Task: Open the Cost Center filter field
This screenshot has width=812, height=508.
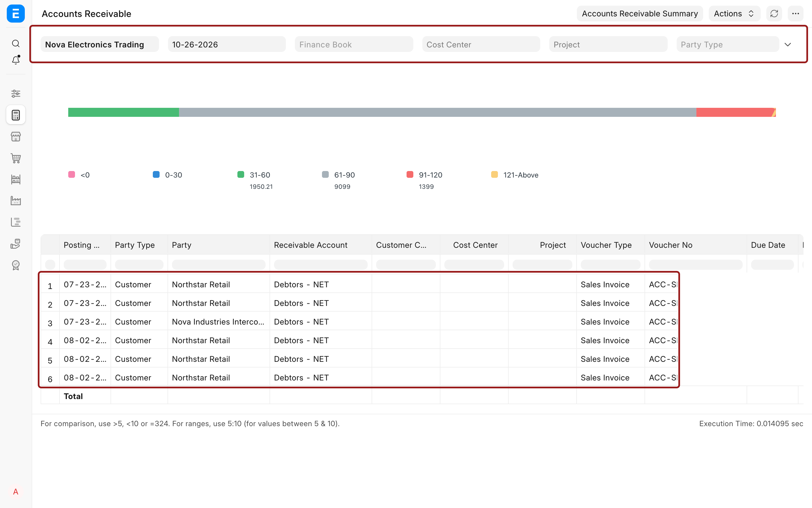Action: [x=481, y=44]
